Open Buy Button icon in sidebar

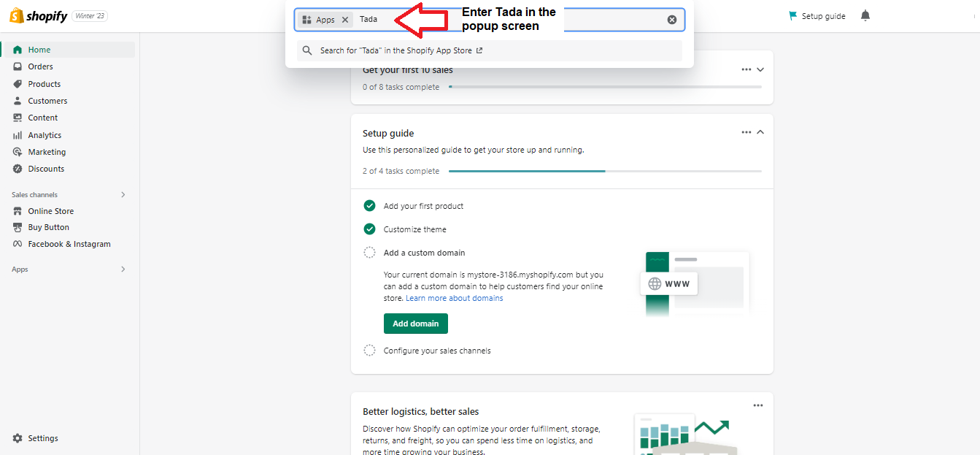(x=18, y=227)
